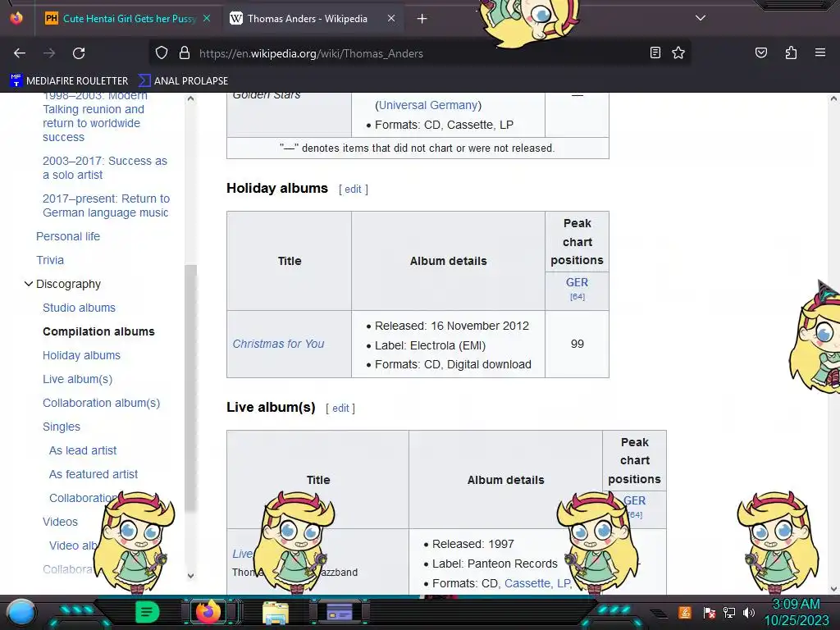840x630 pixels.
Task: Close the first browser tab
Action: (x=207, y=19)
